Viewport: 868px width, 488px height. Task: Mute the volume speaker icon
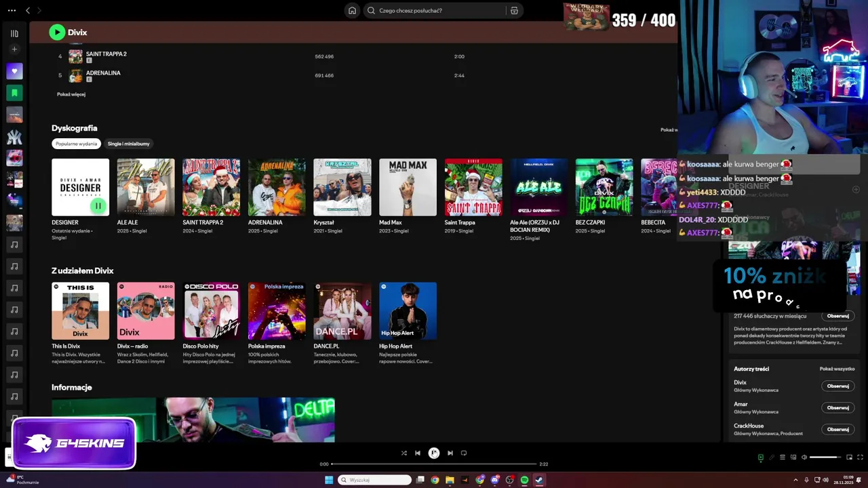(804, 457)
